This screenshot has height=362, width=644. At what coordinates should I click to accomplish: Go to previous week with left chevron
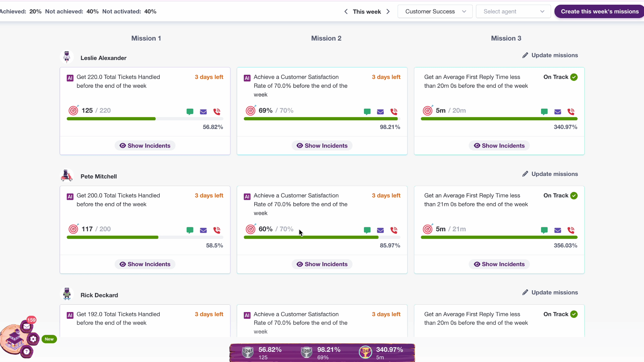pos(346,11)
